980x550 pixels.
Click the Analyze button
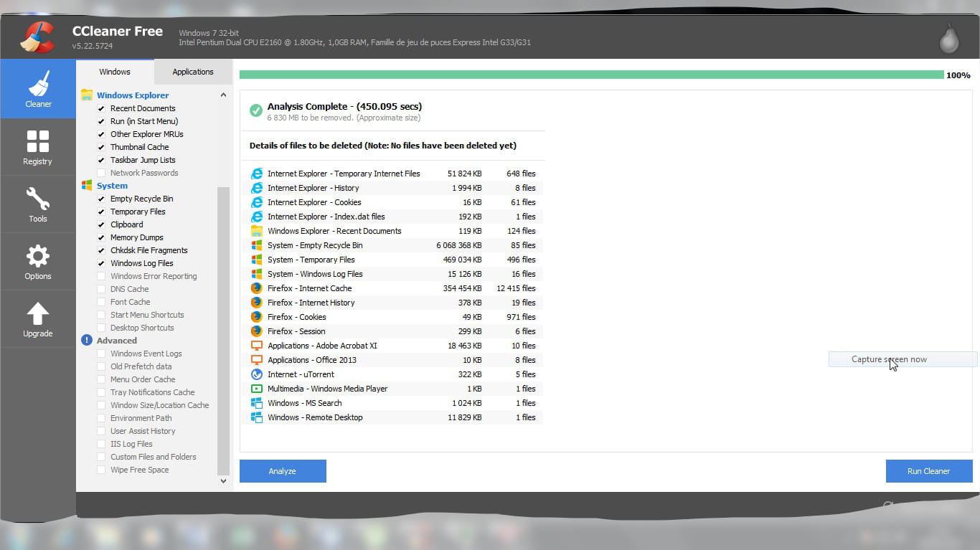283,471
